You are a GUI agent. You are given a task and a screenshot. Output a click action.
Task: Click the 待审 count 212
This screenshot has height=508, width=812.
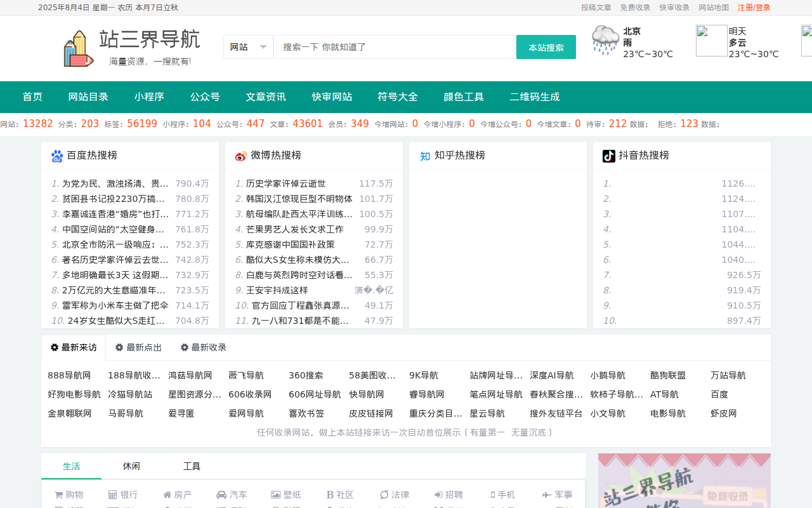pyautogui.click(x=618, y=124)
